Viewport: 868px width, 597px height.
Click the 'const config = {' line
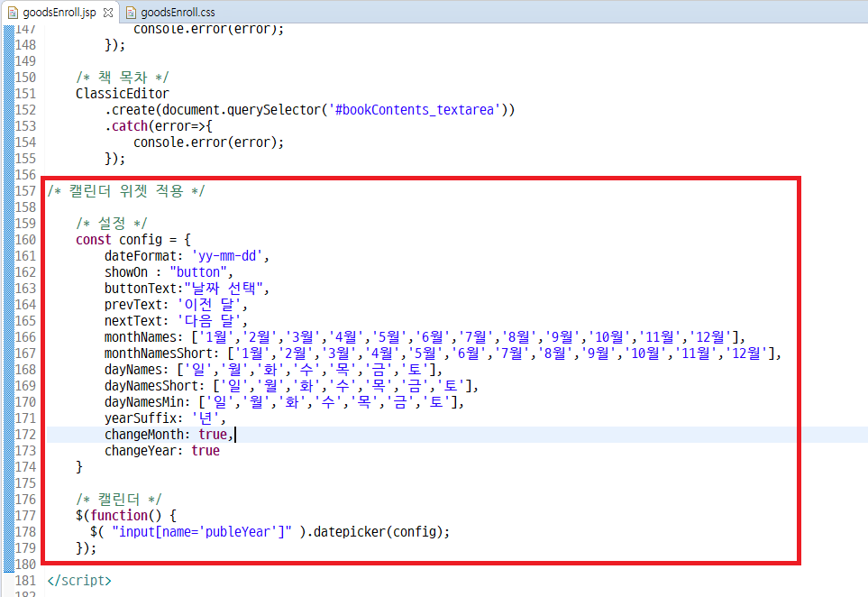[x=132, y=240]
